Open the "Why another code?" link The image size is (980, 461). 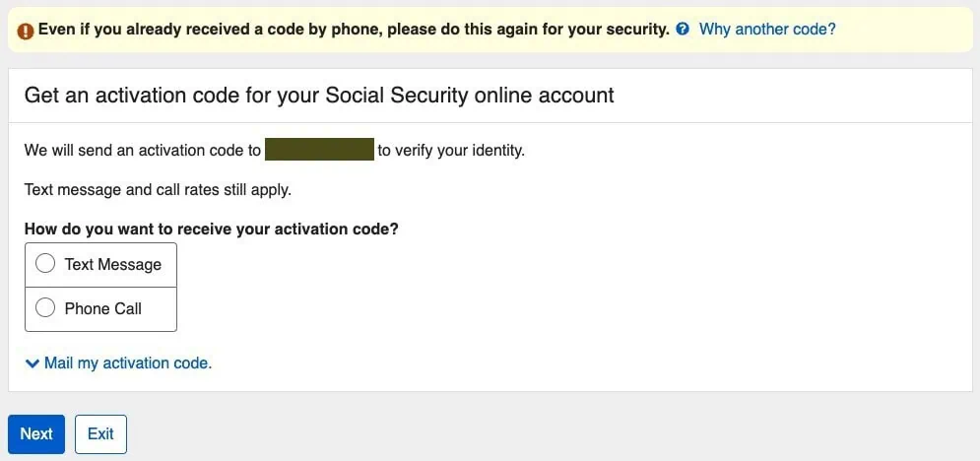pos(766,30)
